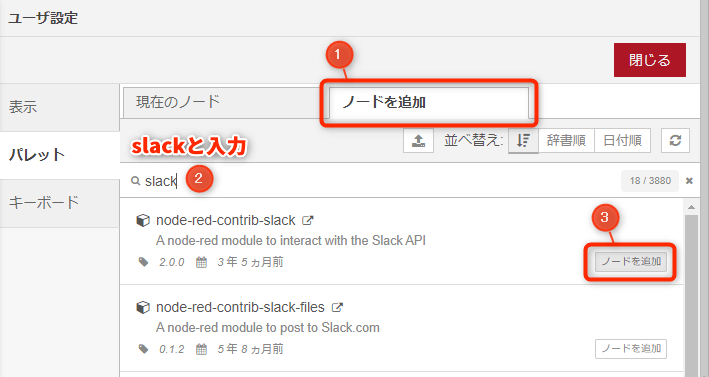The image size is (709, 377).
Task: Click the version text 0.1.2
Action: (x=171, y=349)
